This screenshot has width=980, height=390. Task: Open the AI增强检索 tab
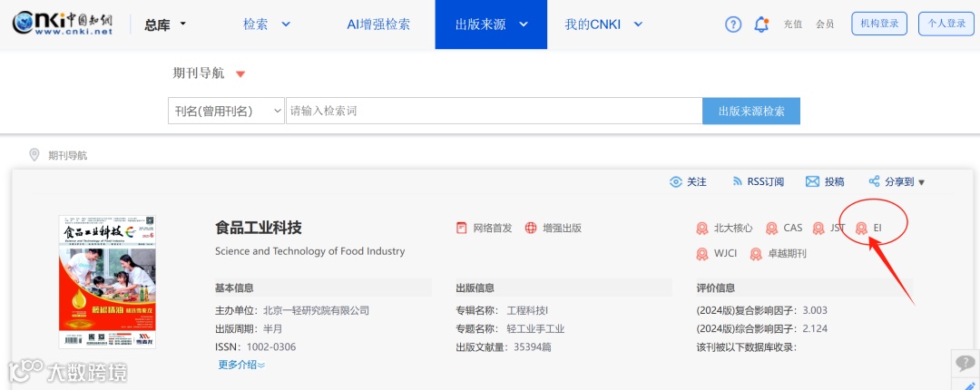point(378,24)
